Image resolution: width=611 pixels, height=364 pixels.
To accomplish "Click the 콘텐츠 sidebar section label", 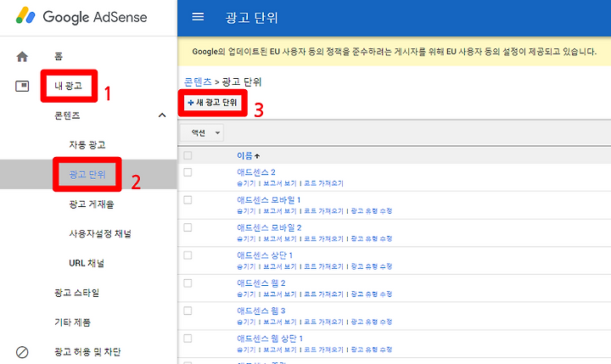I will coord(67,115).
